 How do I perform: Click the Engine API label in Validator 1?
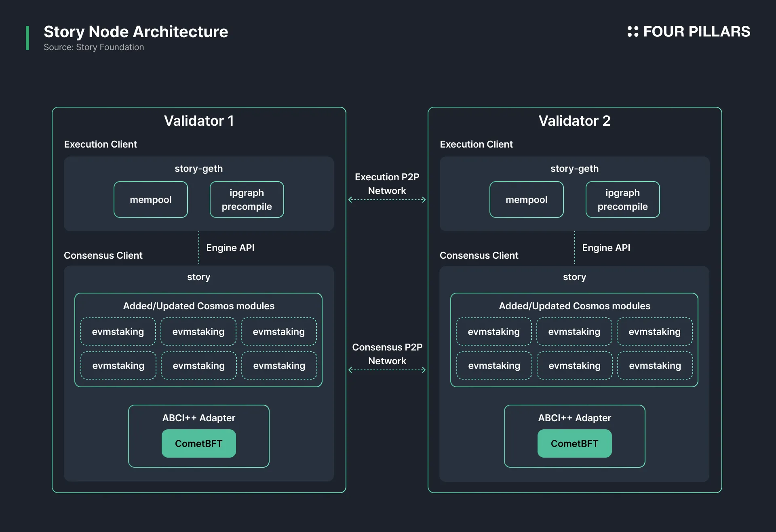[230, 248]
